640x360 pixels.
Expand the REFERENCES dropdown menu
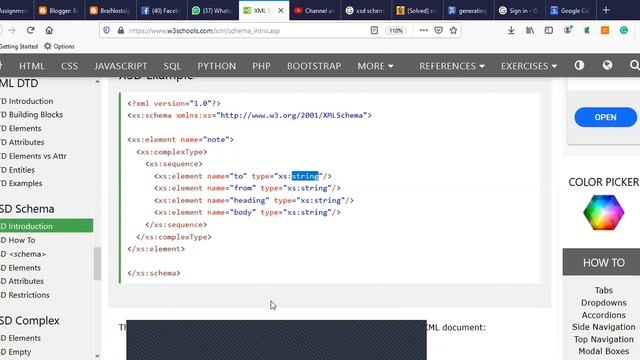(452, 66)
